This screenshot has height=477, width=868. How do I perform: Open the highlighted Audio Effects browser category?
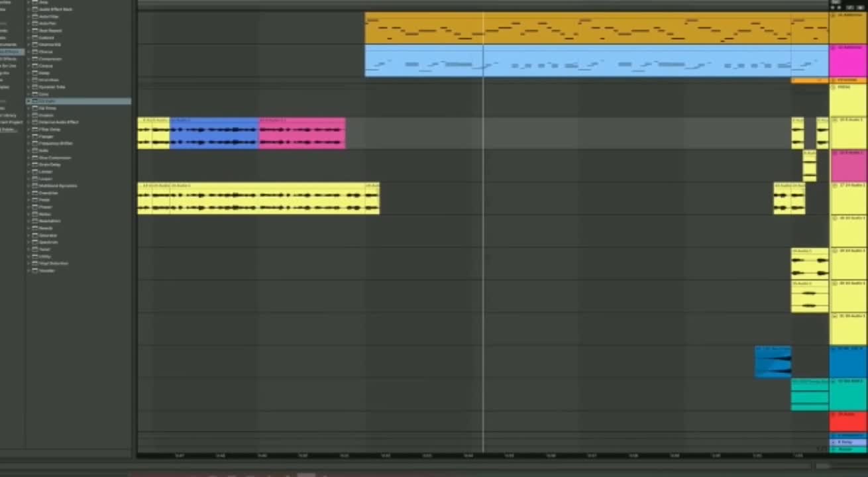[12, 52]
